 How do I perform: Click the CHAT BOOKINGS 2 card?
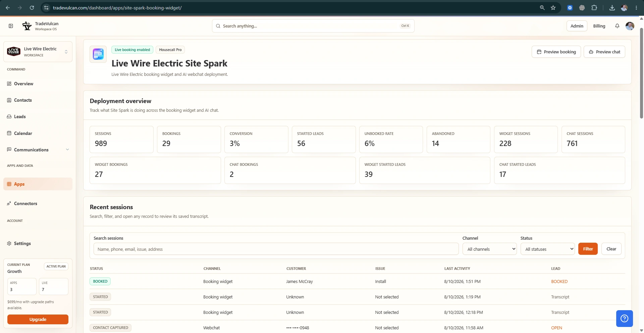(290, 170)
